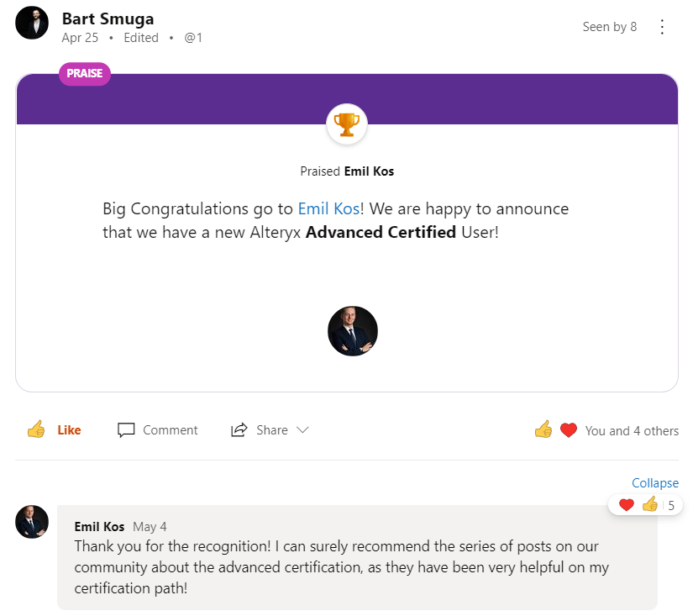Screen dimensions: 693x616
Task: Collapse the comments thread
Action: click(x=654, y=483)
